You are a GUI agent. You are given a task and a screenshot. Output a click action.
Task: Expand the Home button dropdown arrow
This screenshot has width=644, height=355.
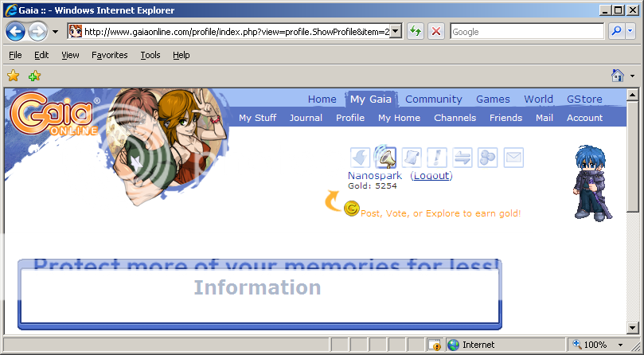(633, 76)
